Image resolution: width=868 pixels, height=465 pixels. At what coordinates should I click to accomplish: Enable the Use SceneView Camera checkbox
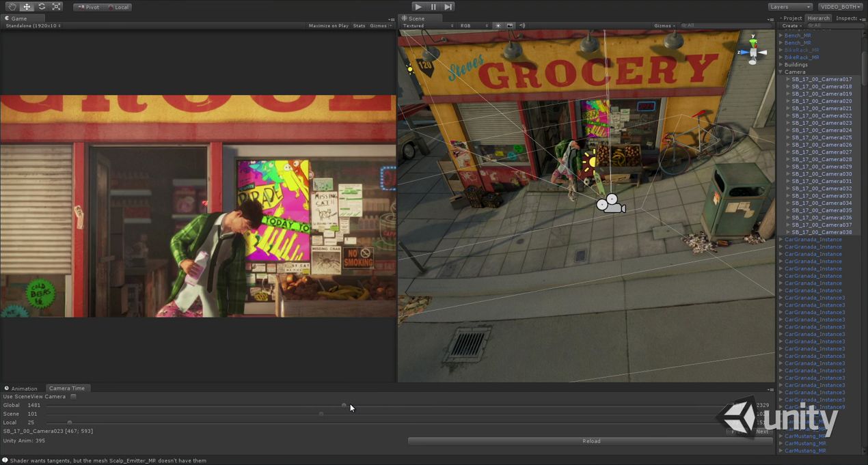[x=73, y=397]
